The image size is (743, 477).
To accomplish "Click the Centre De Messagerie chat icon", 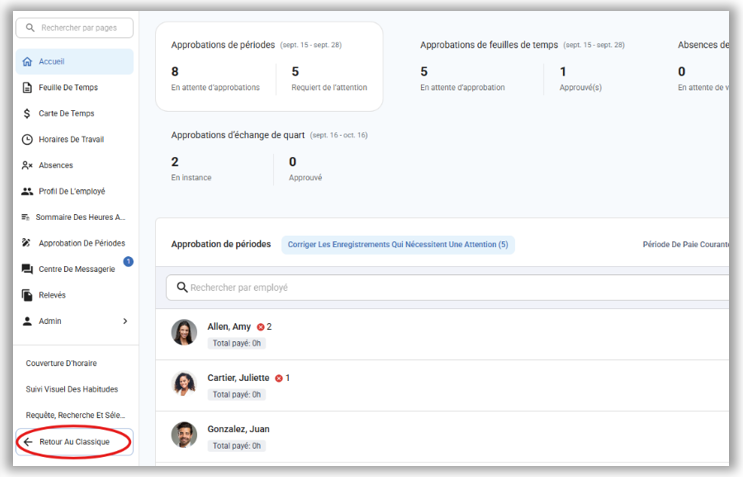I will point(27,269).
